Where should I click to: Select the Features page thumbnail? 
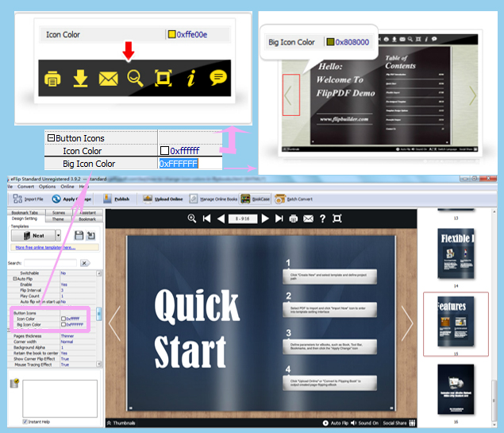(456, 321)
